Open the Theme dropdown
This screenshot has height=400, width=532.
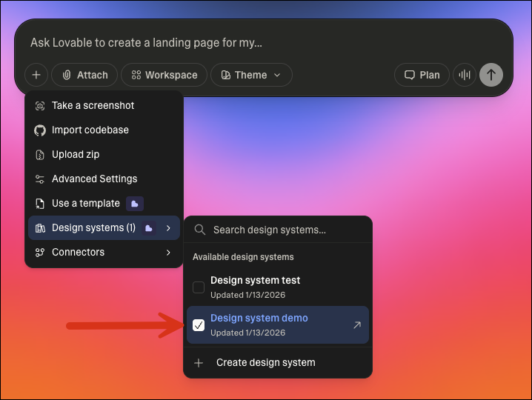251,75
